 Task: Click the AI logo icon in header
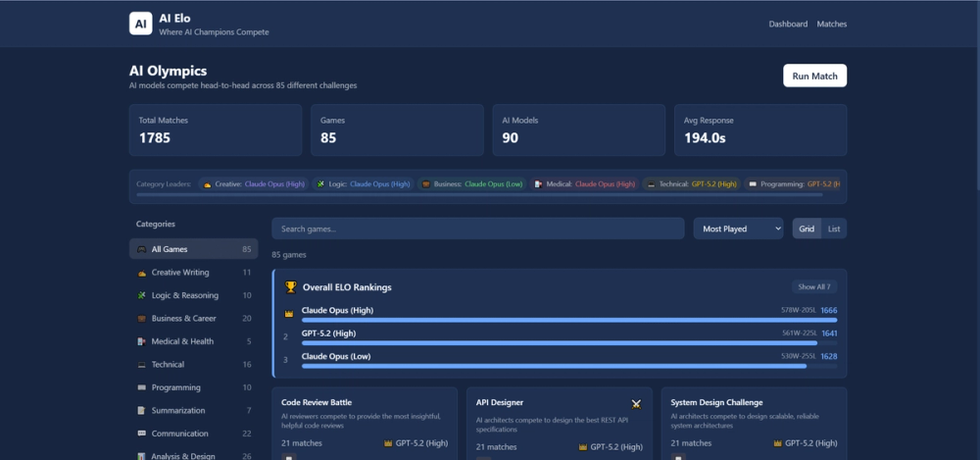pyautogui.click(x=140, y=24)
